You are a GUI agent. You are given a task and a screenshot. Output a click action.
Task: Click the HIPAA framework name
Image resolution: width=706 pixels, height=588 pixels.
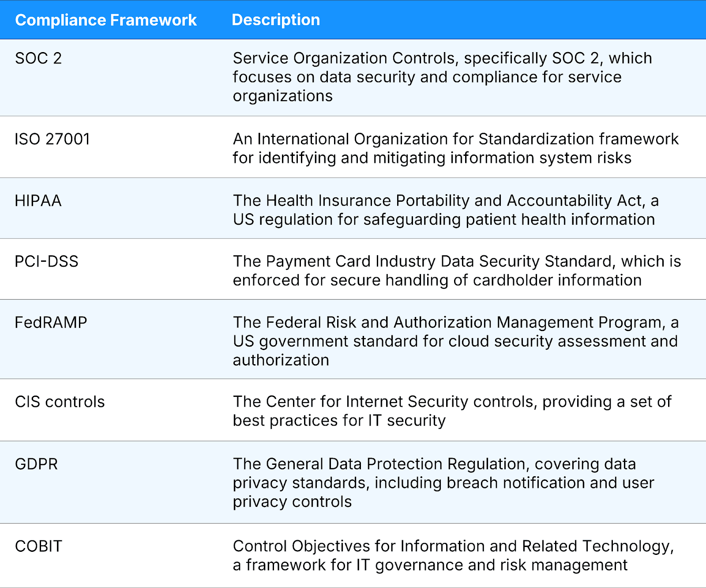(38, 201)
